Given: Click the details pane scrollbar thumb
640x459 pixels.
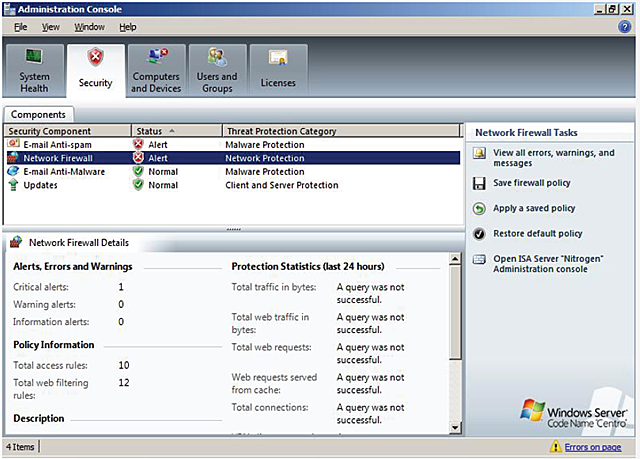Looking at the screenshot, I should (455, 312).
